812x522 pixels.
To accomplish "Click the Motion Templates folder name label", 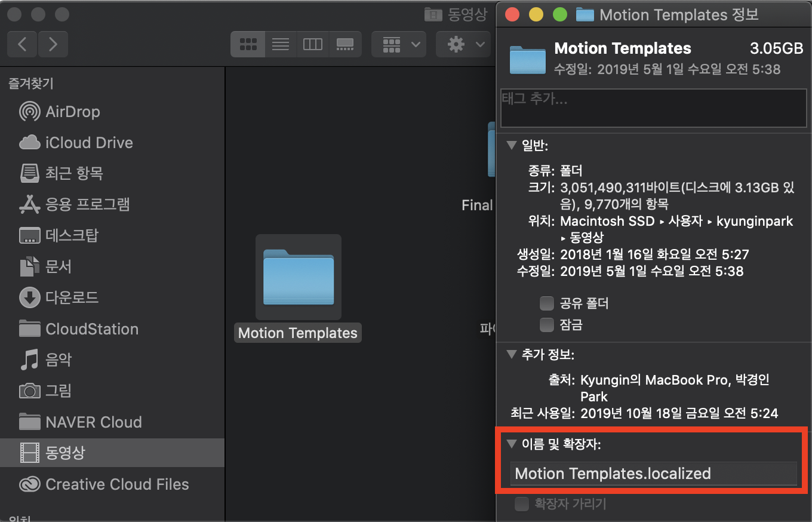I will pyautogui.click(x=298, y=333).
